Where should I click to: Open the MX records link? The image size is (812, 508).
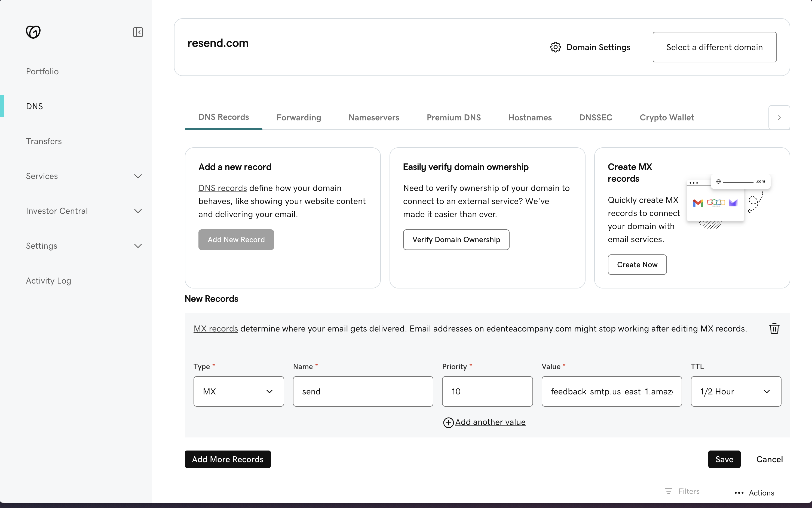pyautogui.click(x=216, y=329)
